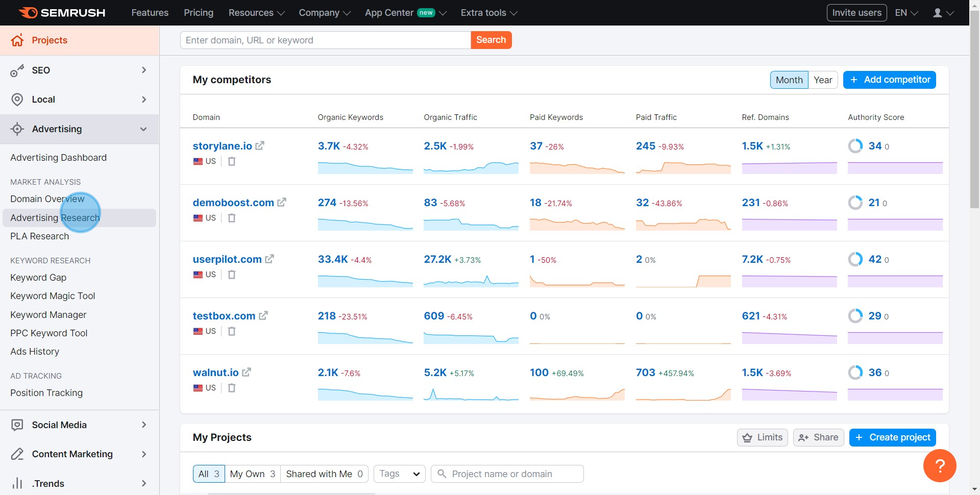The height and width of the screenshot is (495, 980).
Task: Click Create project button
Action: pyautogui.click(x=893, y=438)
